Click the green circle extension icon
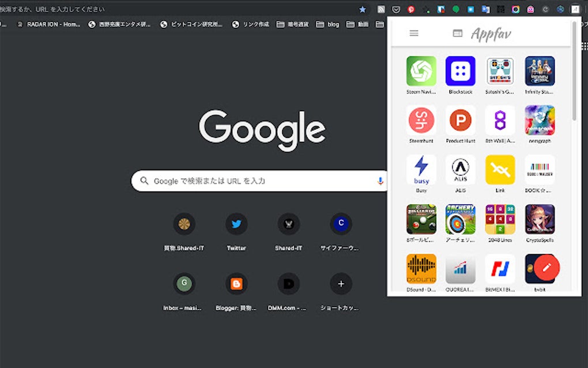 pos(455,9)
